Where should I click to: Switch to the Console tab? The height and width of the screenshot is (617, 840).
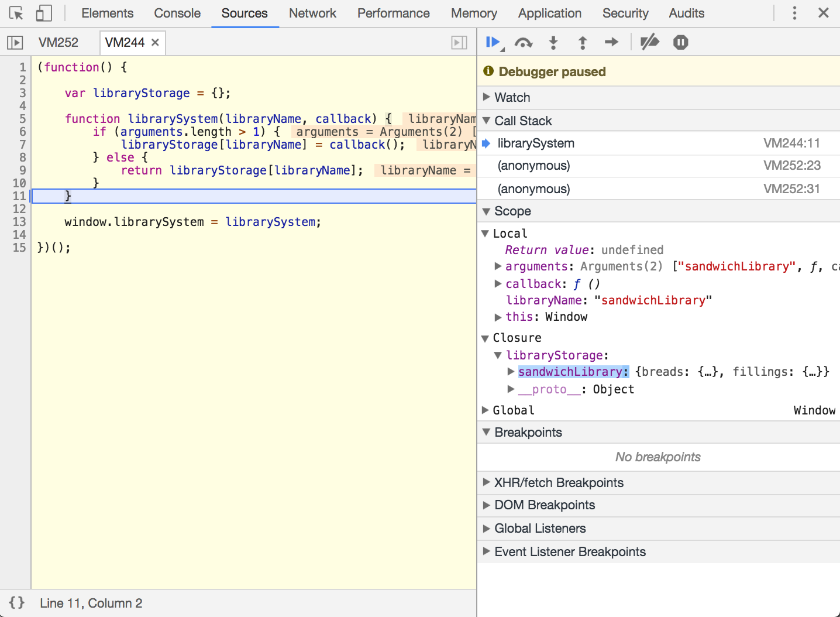177,13
